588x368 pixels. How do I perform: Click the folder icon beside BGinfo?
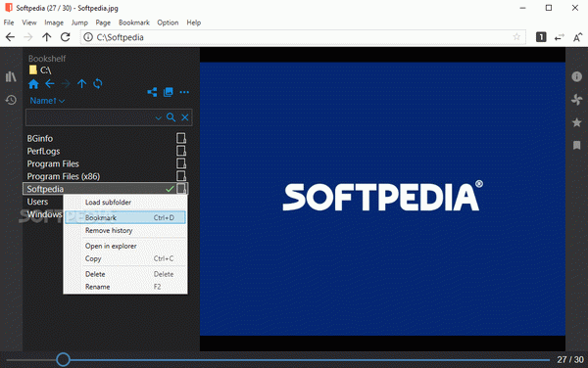point(181,139)
